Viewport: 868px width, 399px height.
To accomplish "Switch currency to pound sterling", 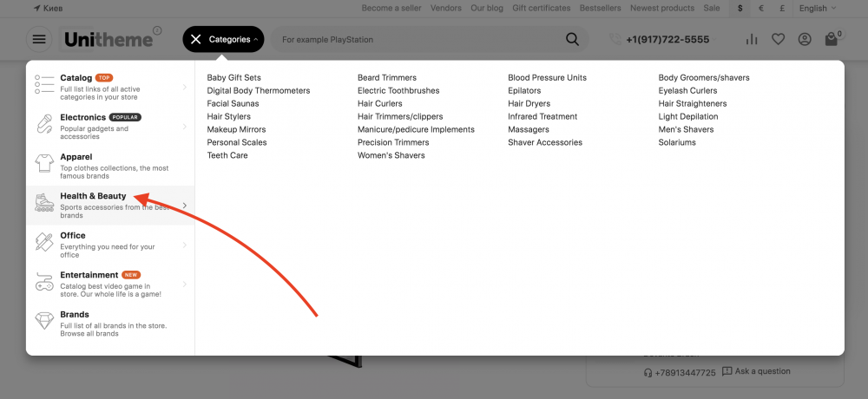I will [x=783, y=8].
